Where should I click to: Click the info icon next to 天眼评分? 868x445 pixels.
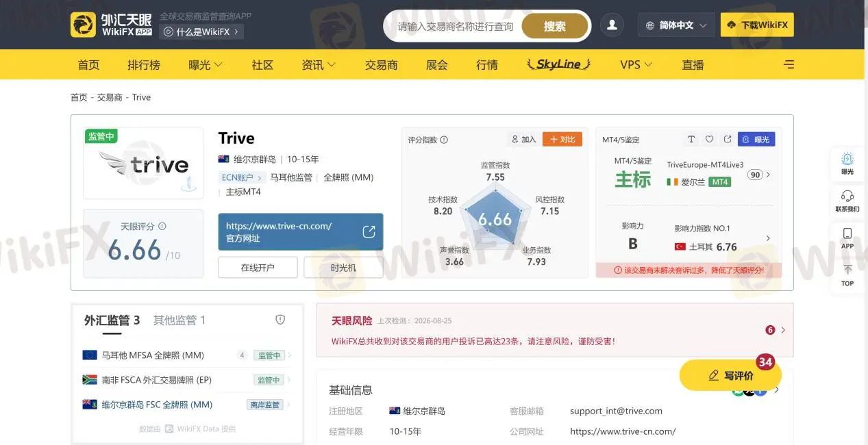162,226
